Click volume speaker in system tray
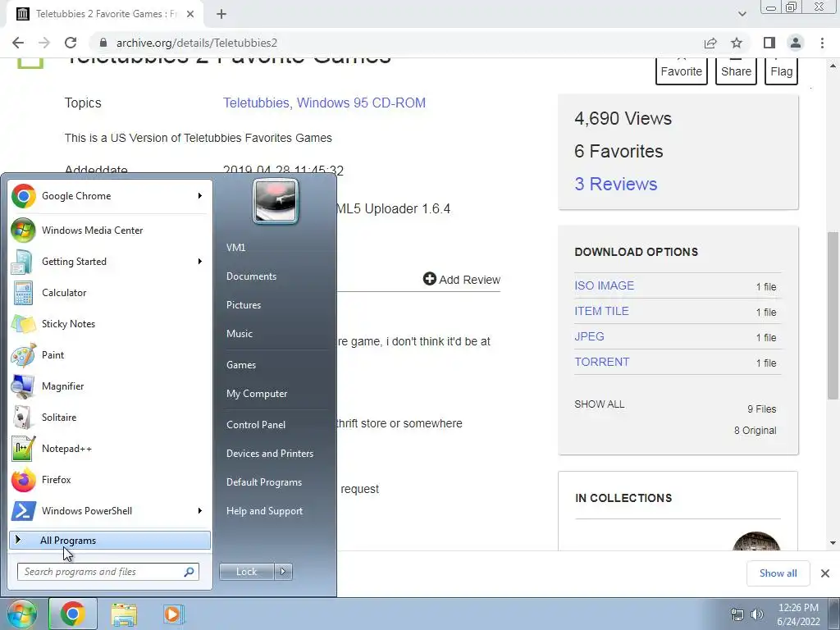This screenshot has height=630, width=840. [x=757, y=614]
